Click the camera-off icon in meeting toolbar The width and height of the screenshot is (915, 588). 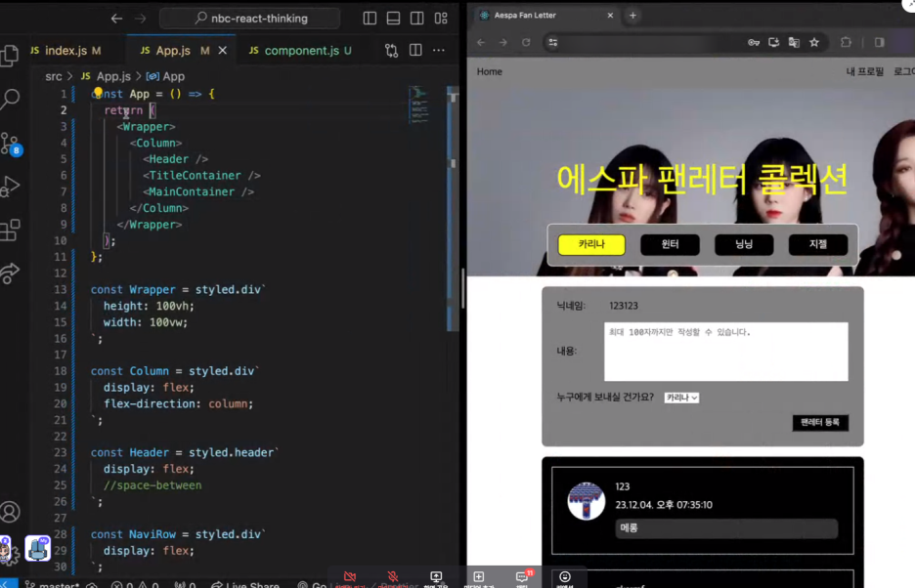click(x=350, y=577)
